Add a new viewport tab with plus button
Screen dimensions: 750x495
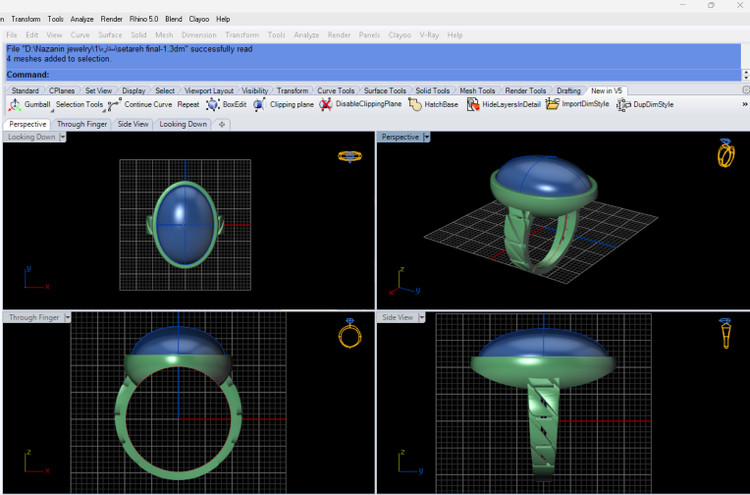[222, 124]
